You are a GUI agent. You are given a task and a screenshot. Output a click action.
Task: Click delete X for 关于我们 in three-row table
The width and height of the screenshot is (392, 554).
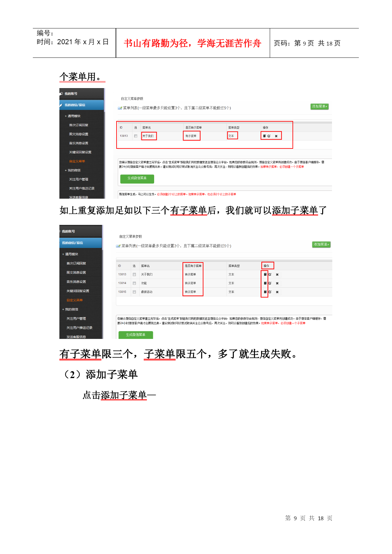coord(277,275)
